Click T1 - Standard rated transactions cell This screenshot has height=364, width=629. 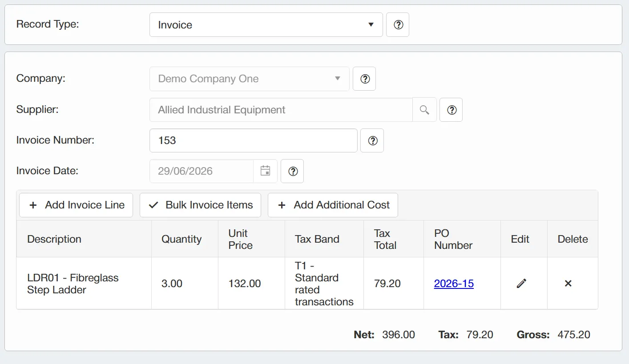pos(324,284)
